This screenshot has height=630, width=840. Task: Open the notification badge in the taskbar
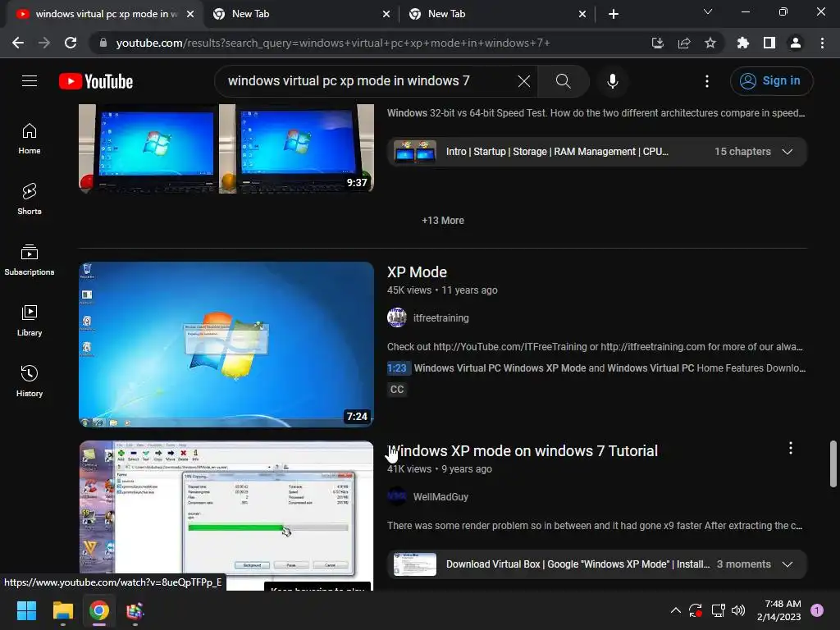pos(817,610)
